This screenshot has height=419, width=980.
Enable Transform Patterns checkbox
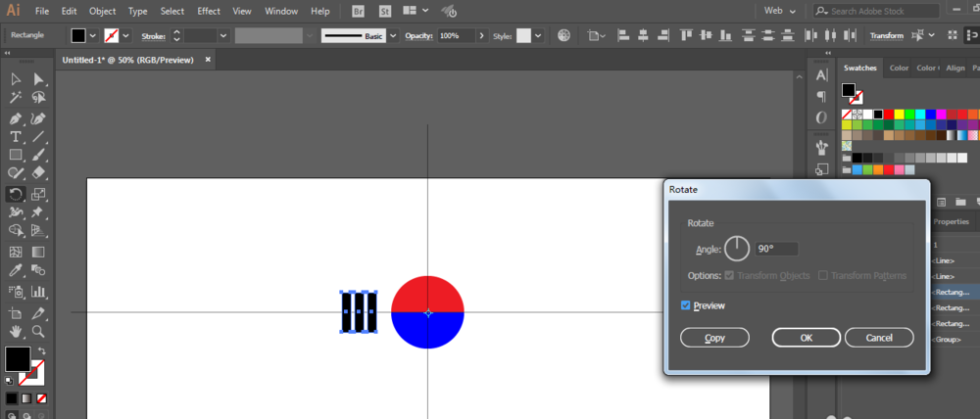(823, 275)
